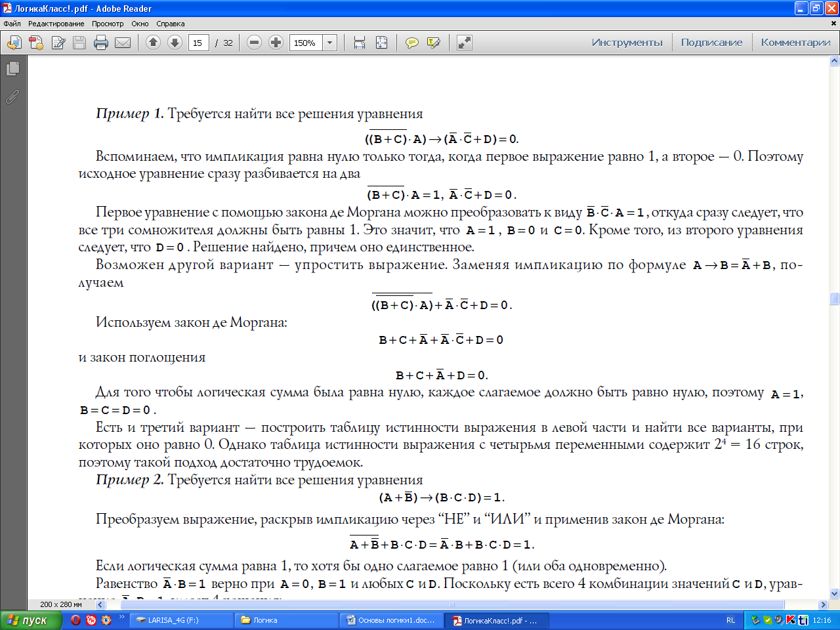Go to next page with down arrow
This screenshot has width=840, height=630.
pyautogui.click(x=175, y=43)
